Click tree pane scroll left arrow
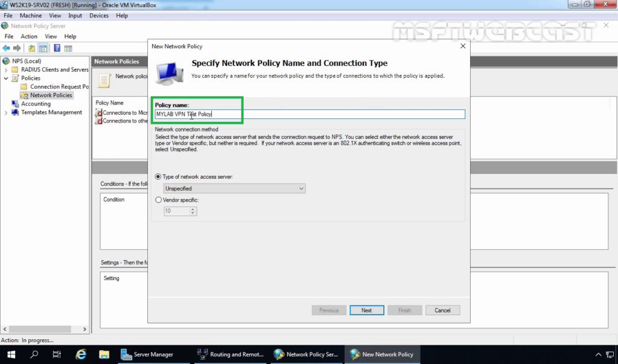Viewport: 618px width, 364px height. click(x=5, y=329)
